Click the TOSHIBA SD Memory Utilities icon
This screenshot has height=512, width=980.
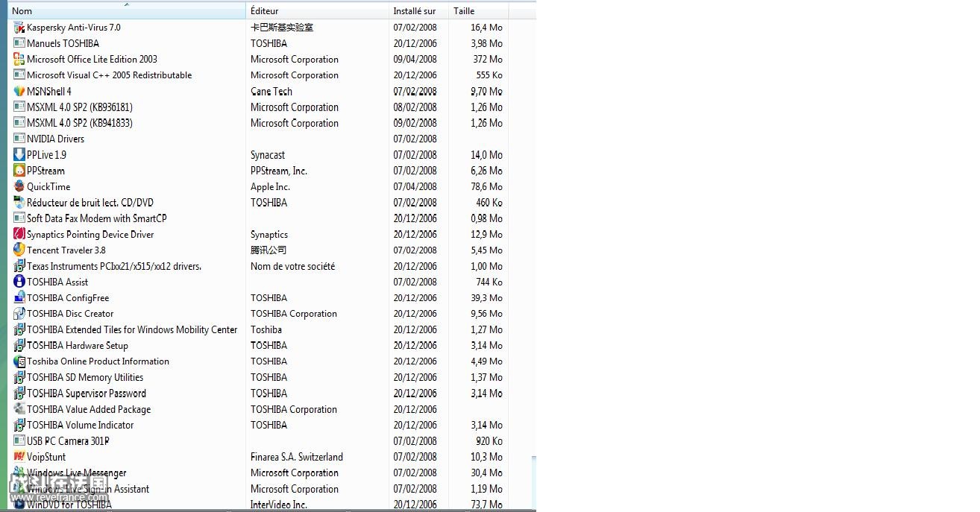coord(19,377)
